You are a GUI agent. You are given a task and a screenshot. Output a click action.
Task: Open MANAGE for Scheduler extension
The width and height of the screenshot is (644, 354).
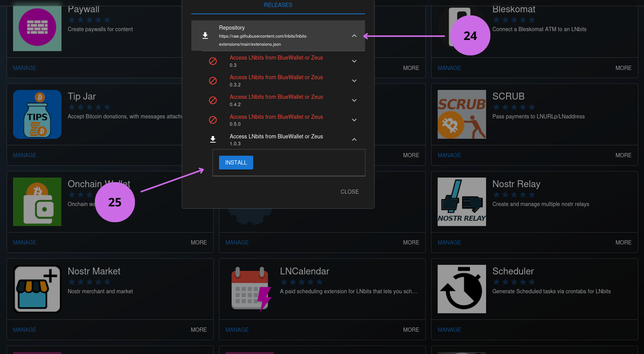[449, 330]
